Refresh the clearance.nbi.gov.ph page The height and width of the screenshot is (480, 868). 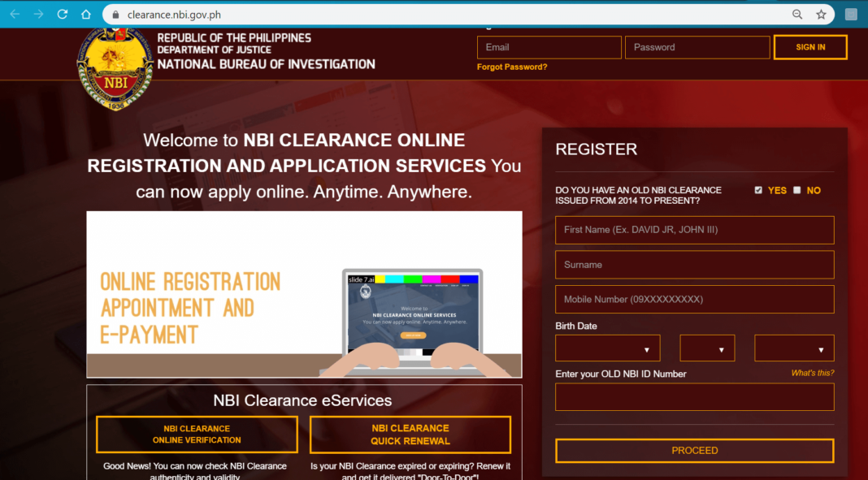click(x=62, y=14)
